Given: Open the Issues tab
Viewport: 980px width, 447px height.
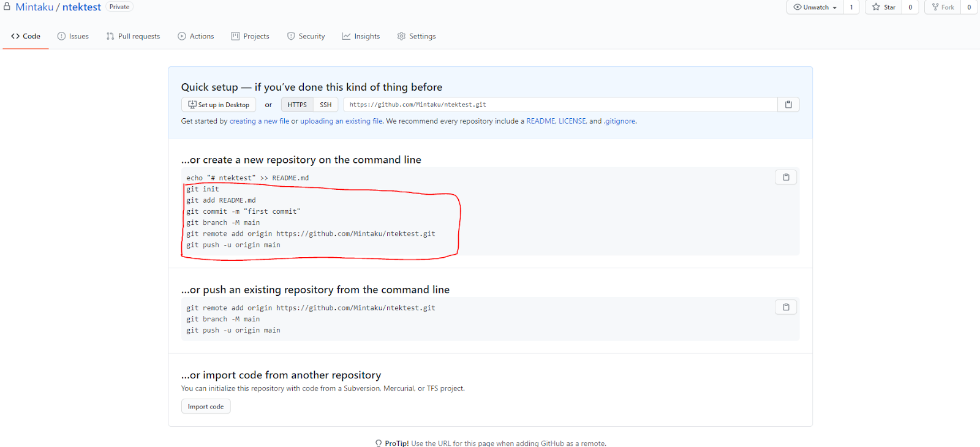Looking at the screenshot, I should pos(73,36).
